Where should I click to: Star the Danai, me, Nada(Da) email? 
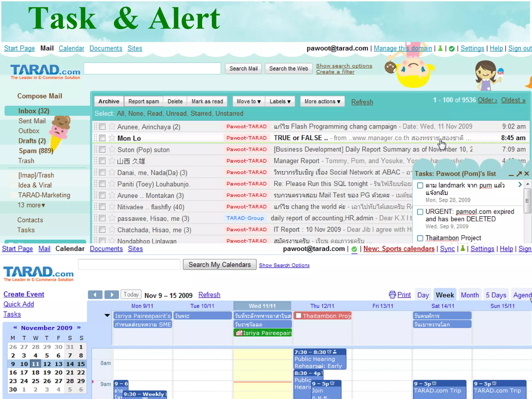click(x=112, y=172)
